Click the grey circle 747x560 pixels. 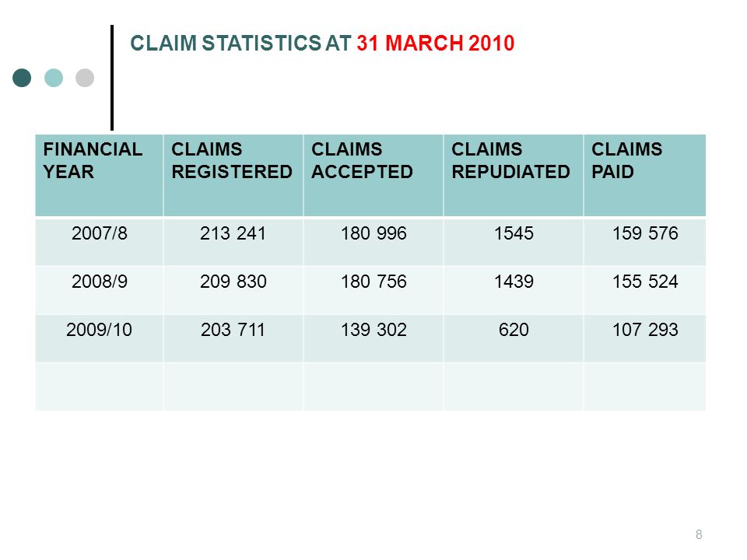[85, 78]
